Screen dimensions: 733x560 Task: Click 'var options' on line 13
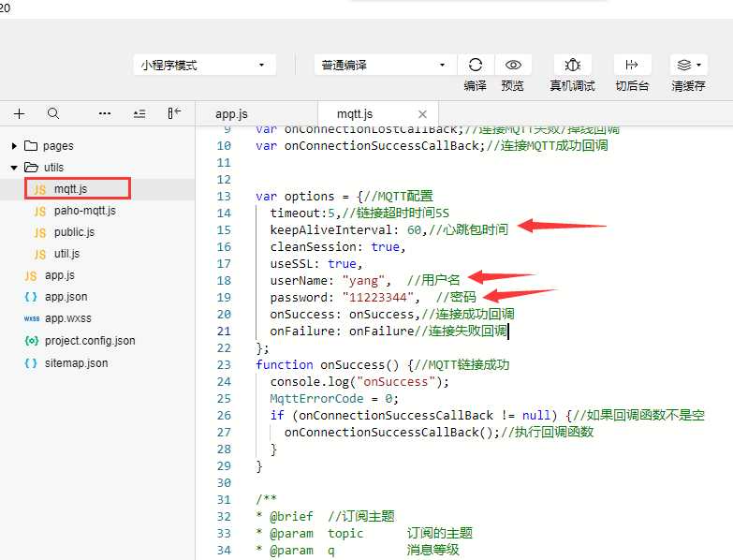coord(295,197)
